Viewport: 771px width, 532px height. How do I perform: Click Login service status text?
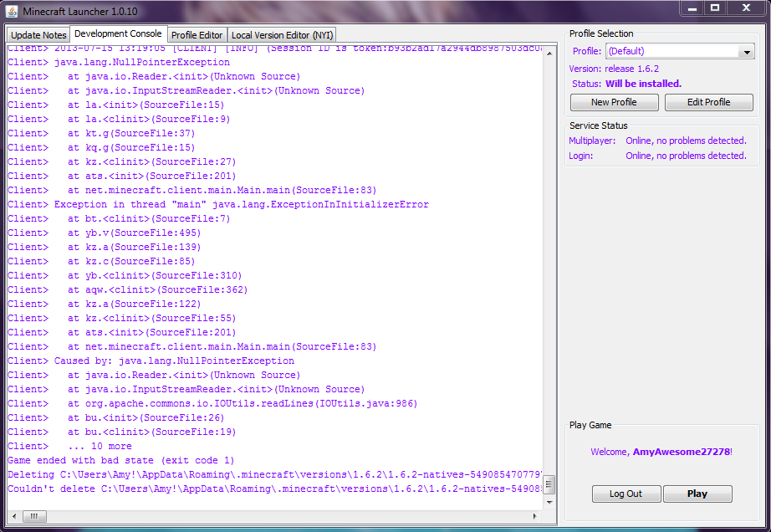[x=686, y=156]
